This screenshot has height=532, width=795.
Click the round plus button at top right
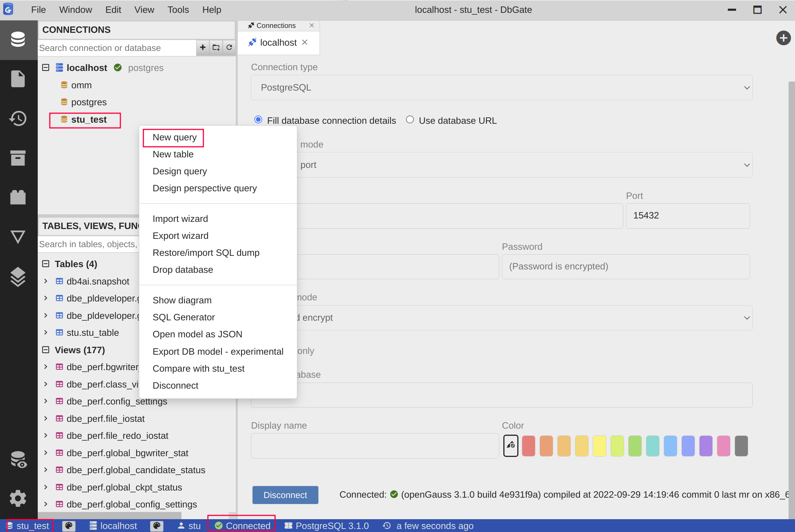(783, 38)
